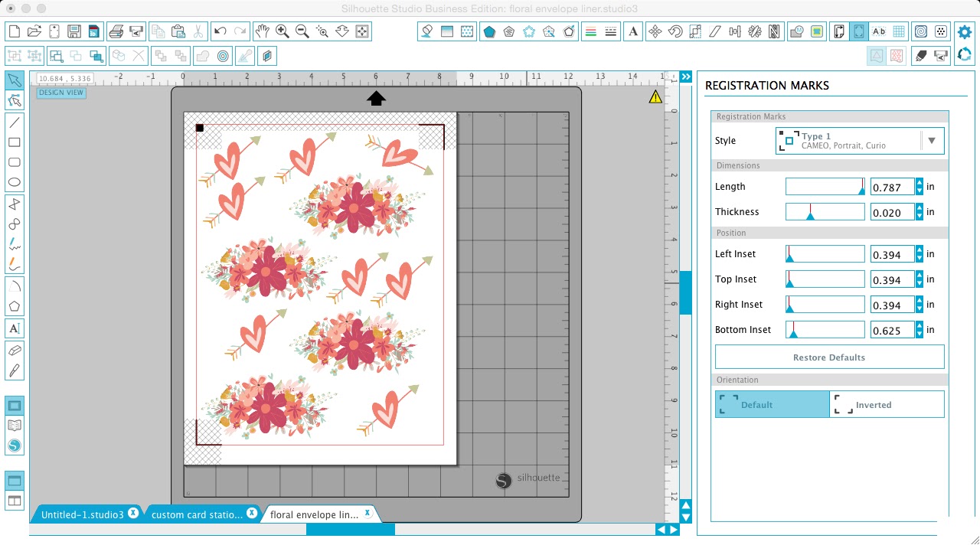
Task: Increase Thickness using its stepper arrow
Action: click(x=918, y=207)
